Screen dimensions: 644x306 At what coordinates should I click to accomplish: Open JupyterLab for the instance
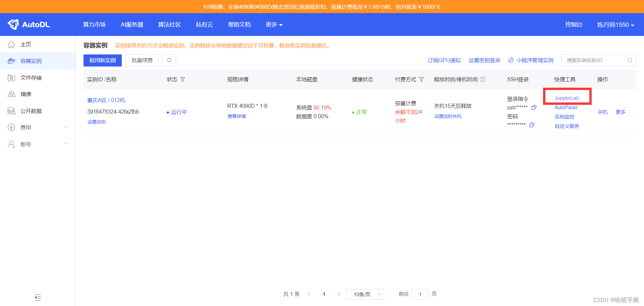coord(567,98)
